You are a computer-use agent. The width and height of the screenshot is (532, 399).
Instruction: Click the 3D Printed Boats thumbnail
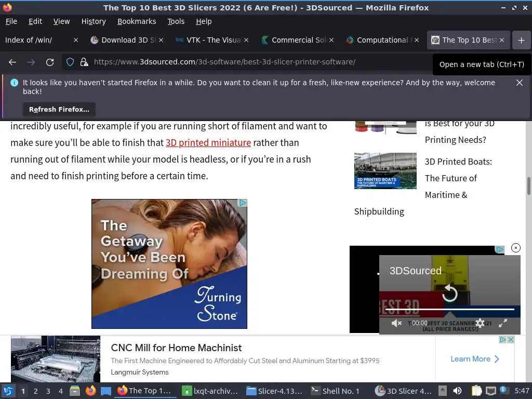click(385, 170)
